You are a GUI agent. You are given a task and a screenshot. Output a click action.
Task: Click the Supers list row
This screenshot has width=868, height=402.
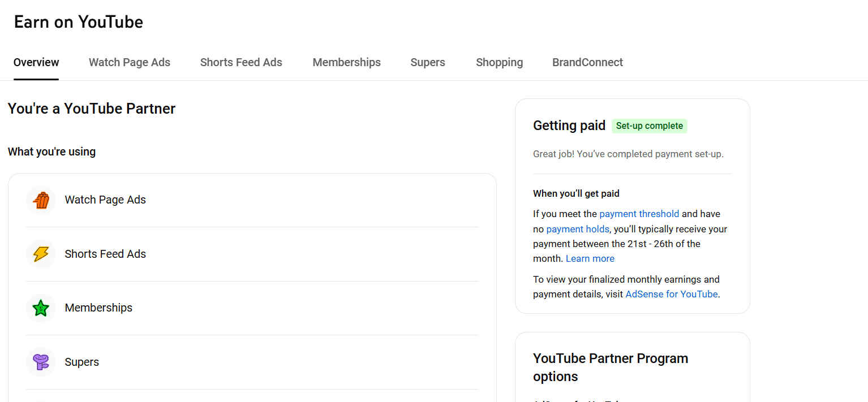(x=252, y=362)
